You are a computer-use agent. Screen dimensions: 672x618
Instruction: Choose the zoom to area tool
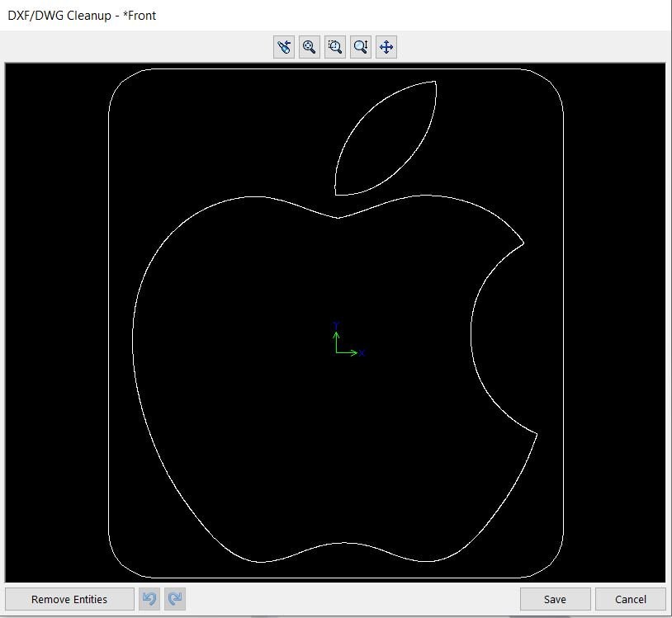(x=334, y=46)
